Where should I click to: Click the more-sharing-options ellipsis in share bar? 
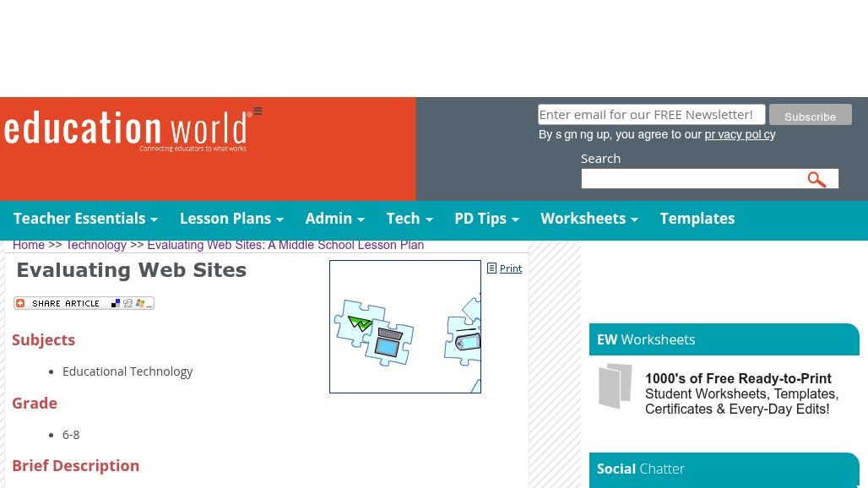[149, 305]
